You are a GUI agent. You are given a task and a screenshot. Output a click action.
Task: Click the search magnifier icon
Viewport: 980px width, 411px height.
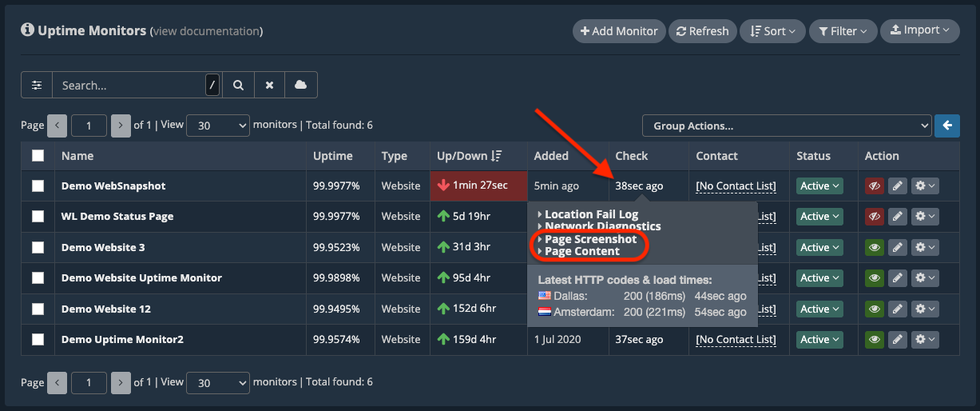pos(238,85)
